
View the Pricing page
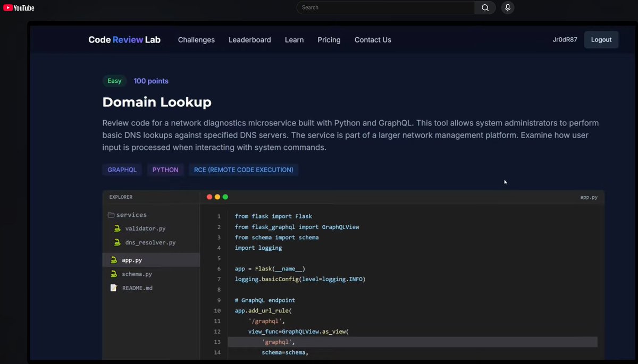[x=329, y=40]
